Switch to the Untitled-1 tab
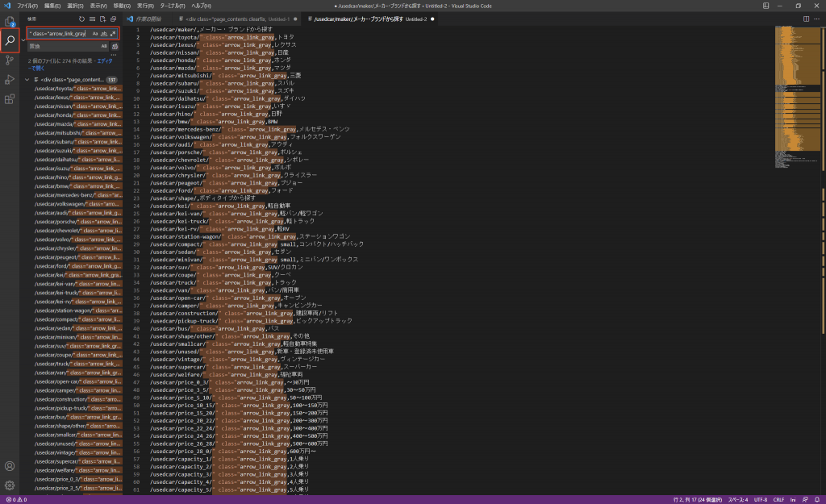Viewport: 826px width, 504px height. (x=238, y=19)
